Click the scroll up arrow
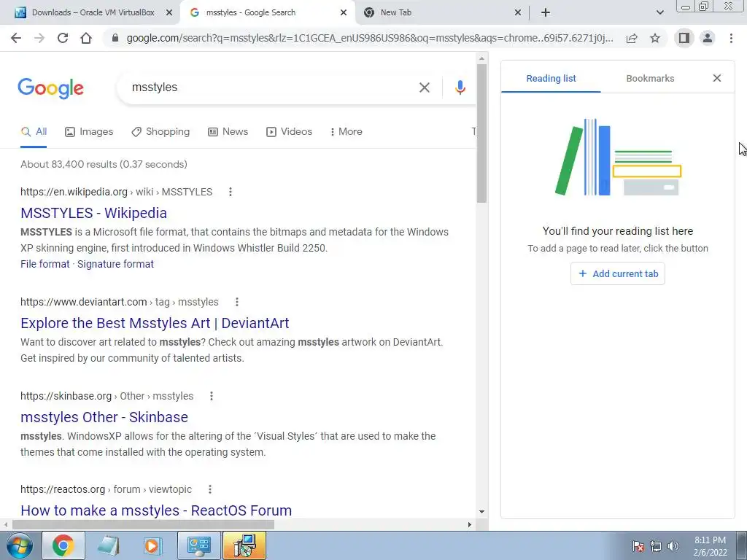 tap(481, 58)
